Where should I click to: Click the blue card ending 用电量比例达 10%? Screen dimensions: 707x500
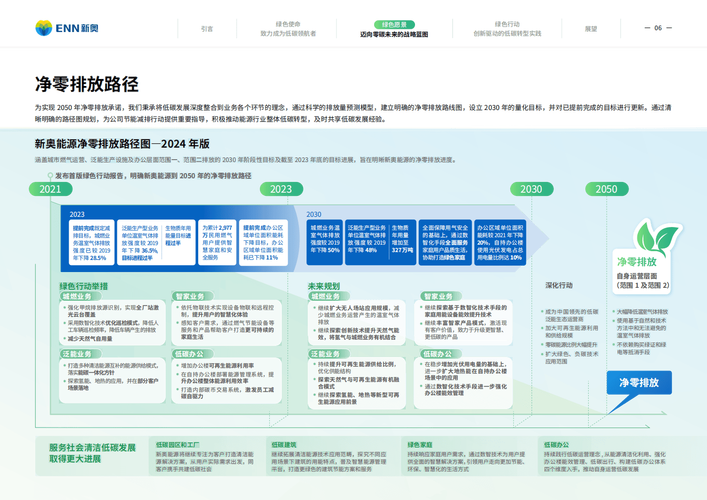coord(500,243)
